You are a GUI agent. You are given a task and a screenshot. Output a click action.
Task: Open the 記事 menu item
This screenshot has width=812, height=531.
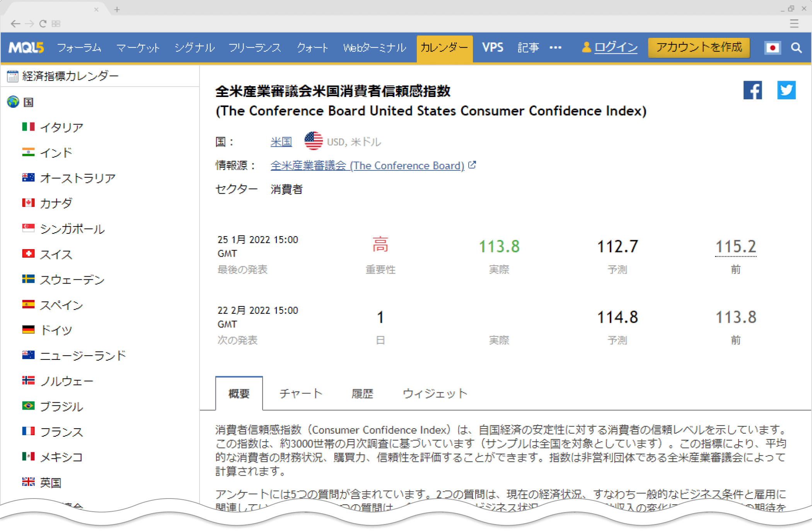point(529,48)
